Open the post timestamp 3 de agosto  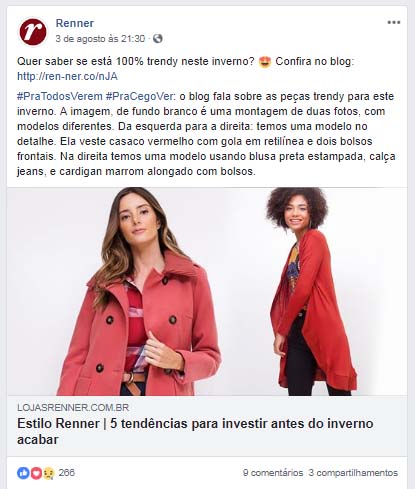(100, 39)
